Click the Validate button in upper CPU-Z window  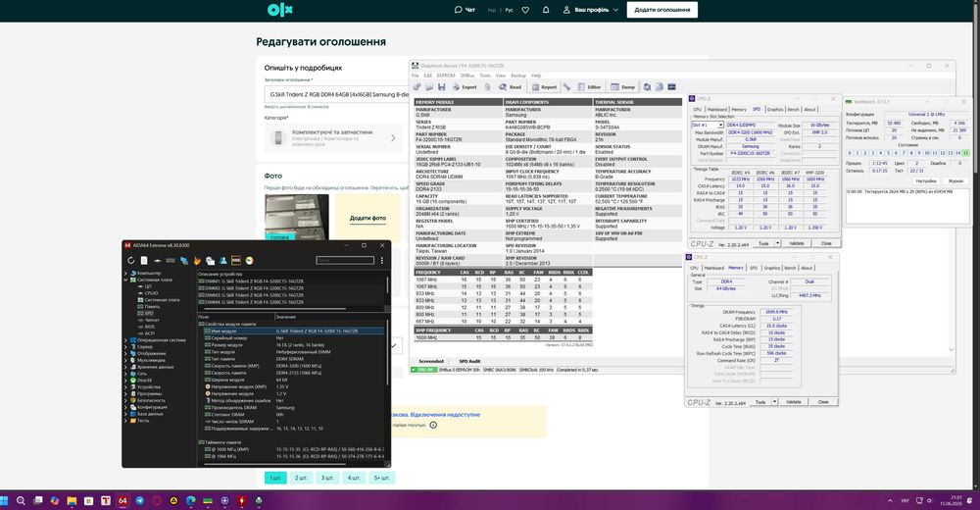pyautogui.click(x=796, y=243)
